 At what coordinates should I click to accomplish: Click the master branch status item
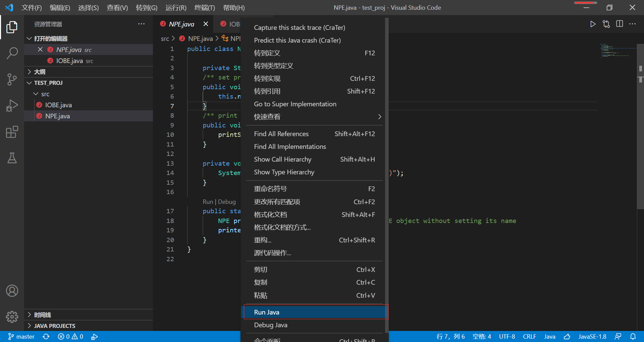[21, 337]
